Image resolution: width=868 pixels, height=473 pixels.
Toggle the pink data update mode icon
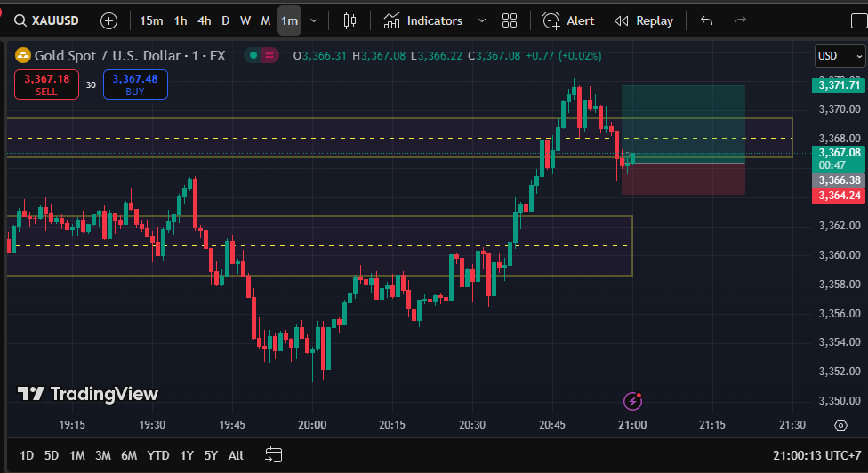coord(269,55)
